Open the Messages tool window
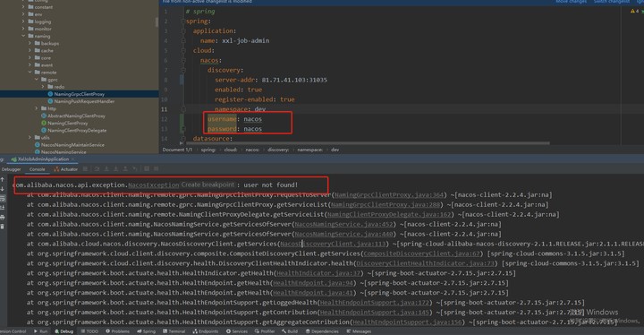 tap(359, 331)
